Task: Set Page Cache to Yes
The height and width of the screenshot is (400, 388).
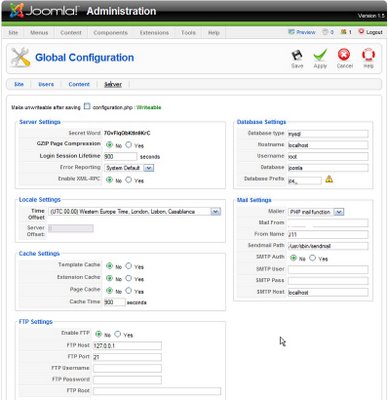Action: 129,290
